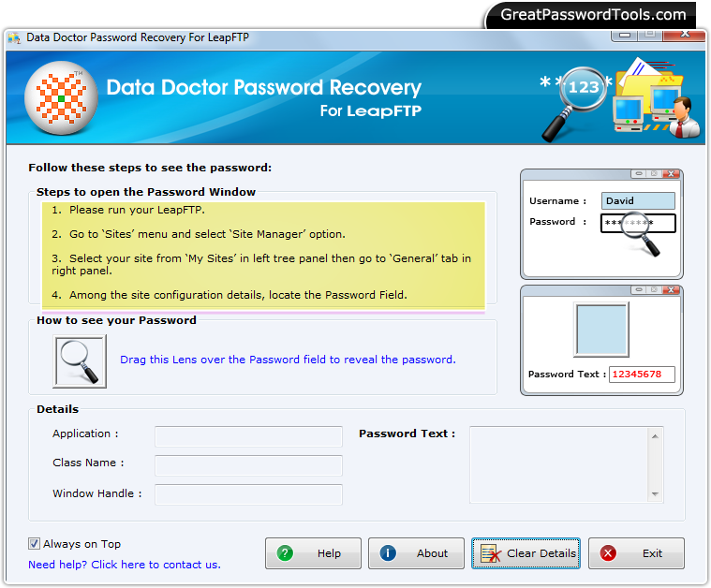Click the Data Doctor checkered logo

61,98
